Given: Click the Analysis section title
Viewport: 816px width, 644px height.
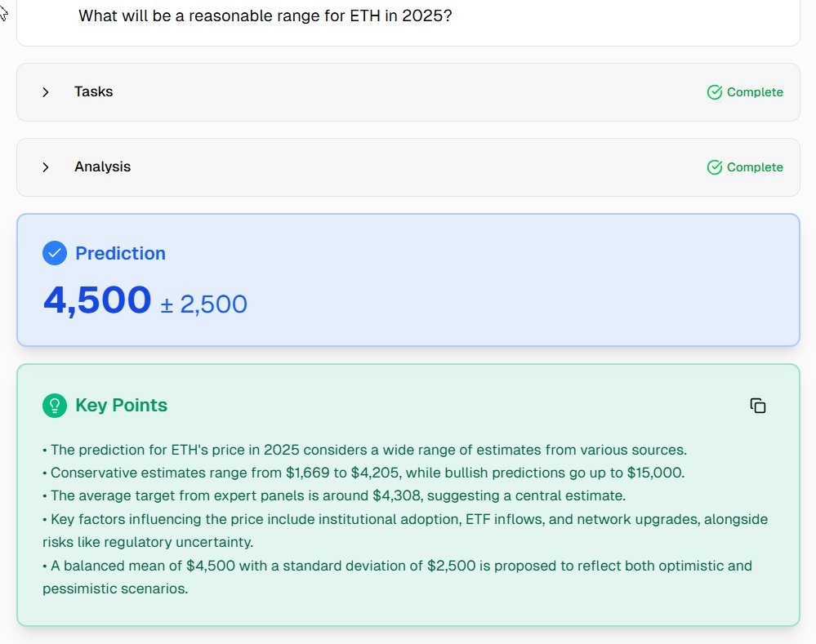Looking at the screenshot, I should (x=103, y=167).
